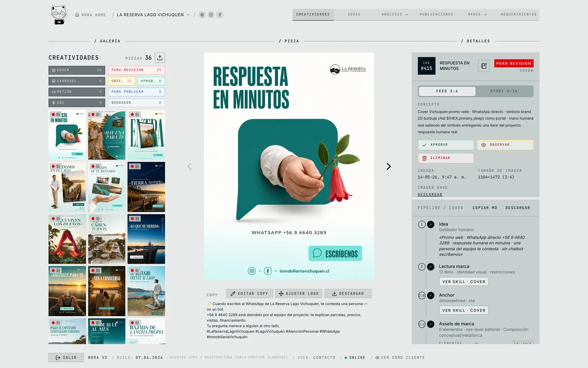Click the Online status indicator
The height and width of the screenshot is (368, 588).
[355, 358]
